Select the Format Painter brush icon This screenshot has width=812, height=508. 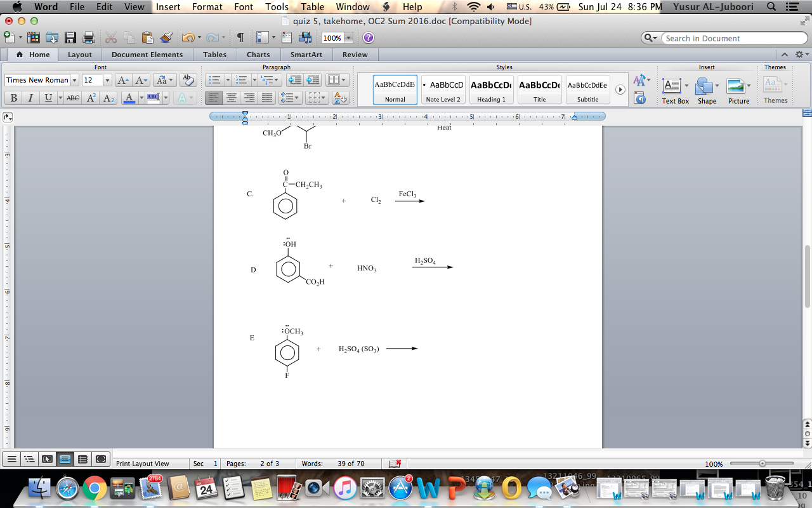[x=166, y=37]
